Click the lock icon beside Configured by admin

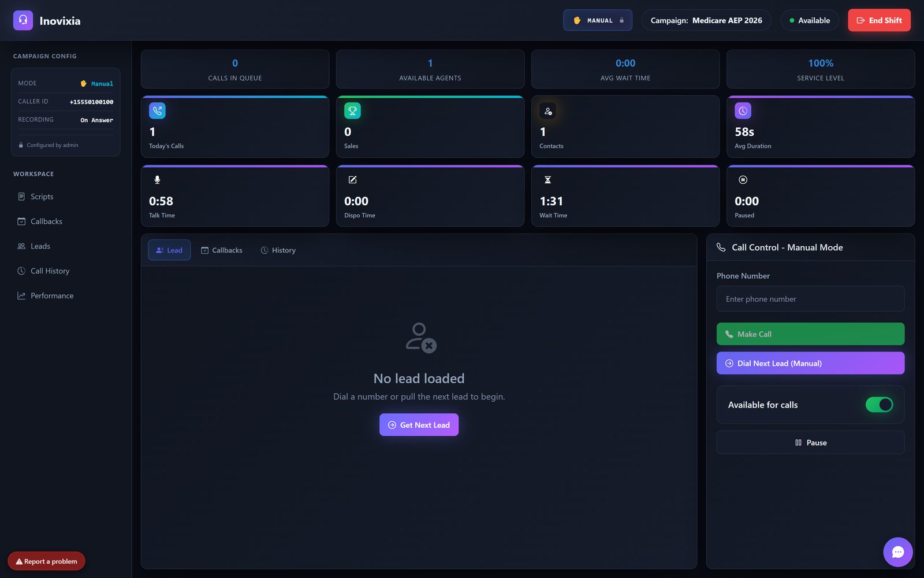coord(21,145)
